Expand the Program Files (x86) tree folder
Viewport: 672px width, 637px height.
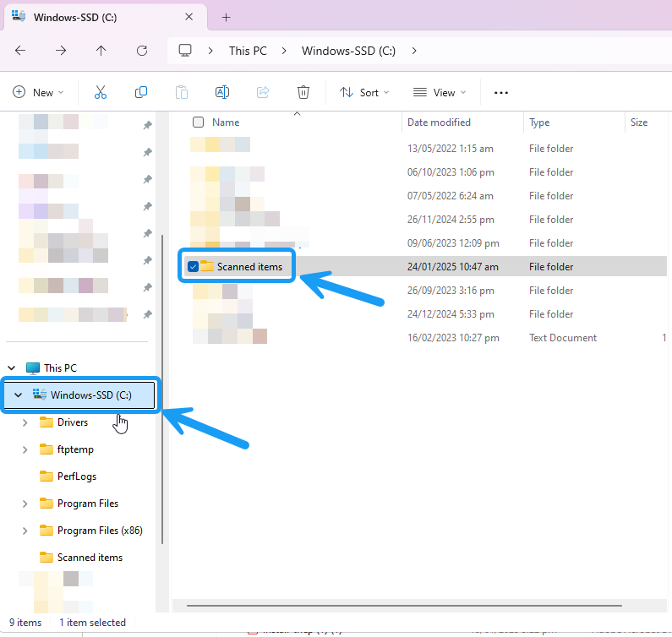[x=25, y=531]
